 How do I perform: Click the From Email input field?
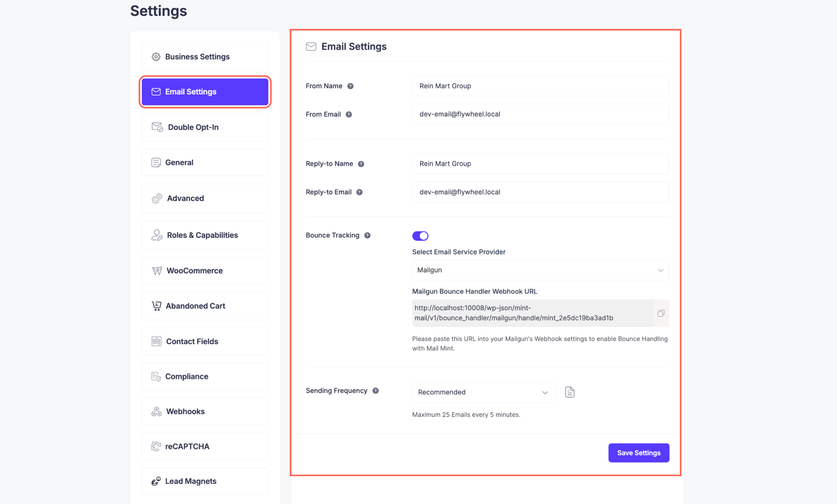click(x=541, y=115)
